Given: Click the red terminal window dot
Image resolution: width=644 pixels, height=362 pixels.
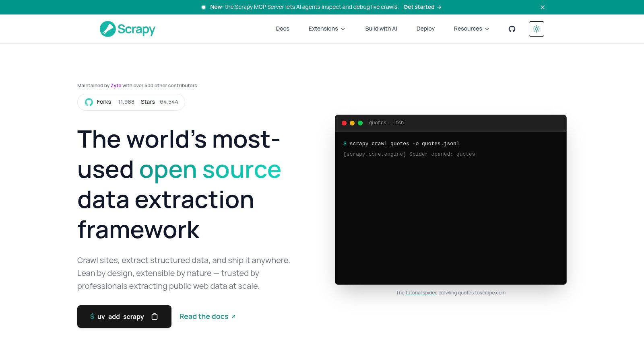Looking at the screenshot, I should pos(344,123).
